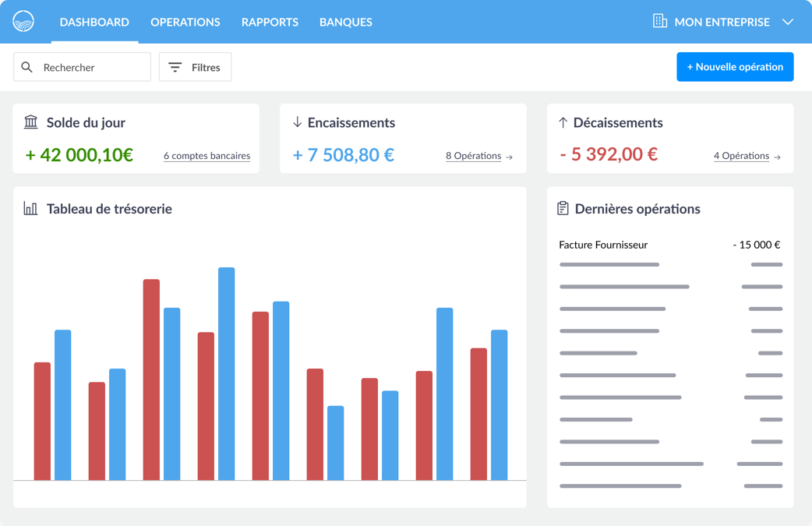This screenshot has width=812, height=526.
Task: Click the search magnifier icon
Action: click(x=27, y=67)
